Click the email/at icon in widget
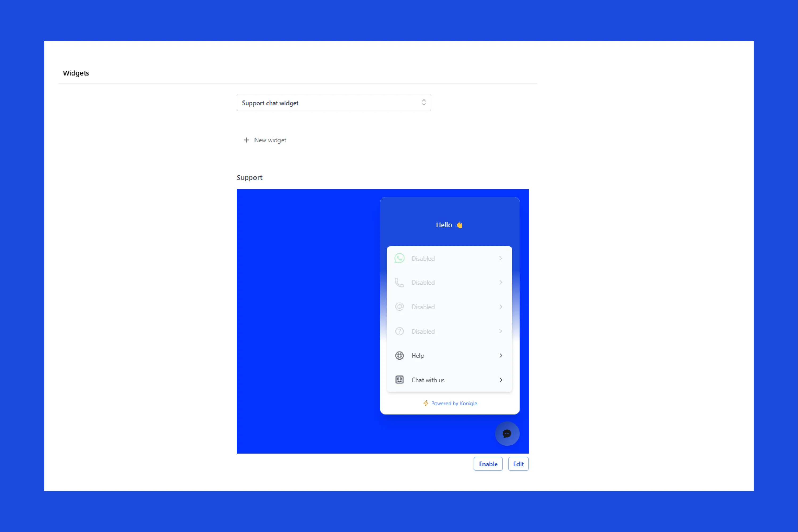This screenshot has width=798, height=532. (399, 307)
